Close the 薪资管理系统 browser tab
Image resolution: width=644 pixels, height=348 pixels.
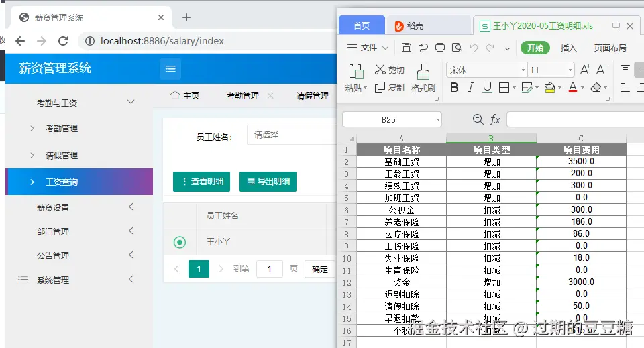tap(161, 17)
